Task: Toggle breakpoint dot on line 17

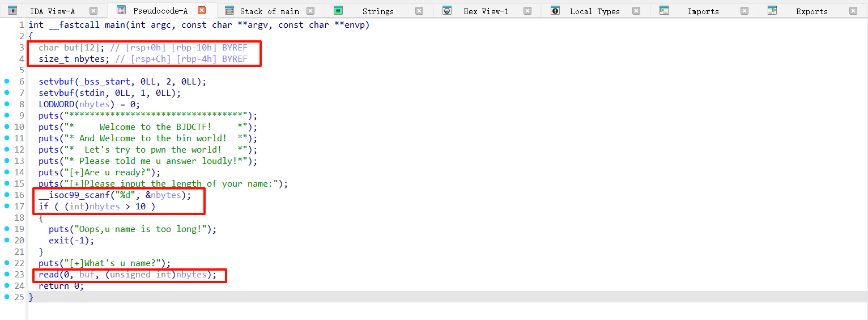Action: pos(7,206)
